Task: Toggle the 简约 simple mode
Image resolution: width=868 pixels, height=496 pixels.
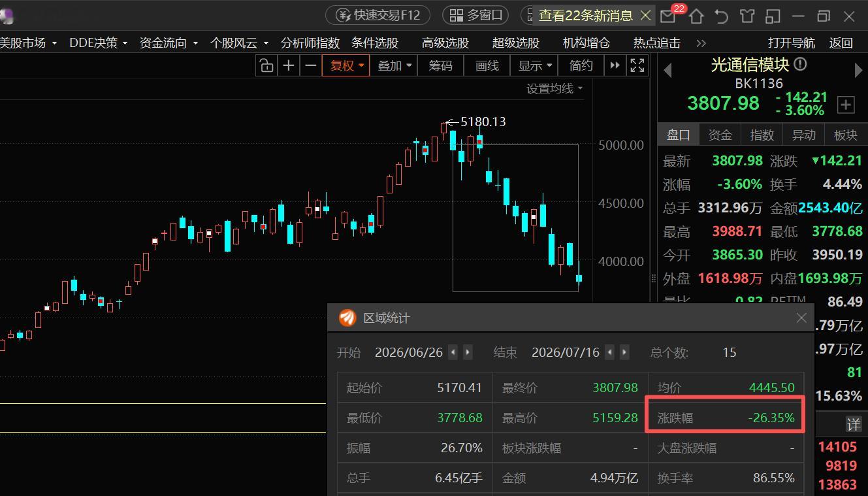Action: 581,65
